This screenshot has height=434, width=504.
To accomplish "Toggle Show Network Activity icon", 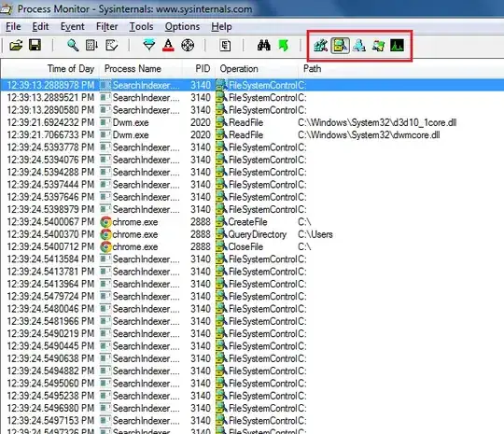I will click(359, 46).
